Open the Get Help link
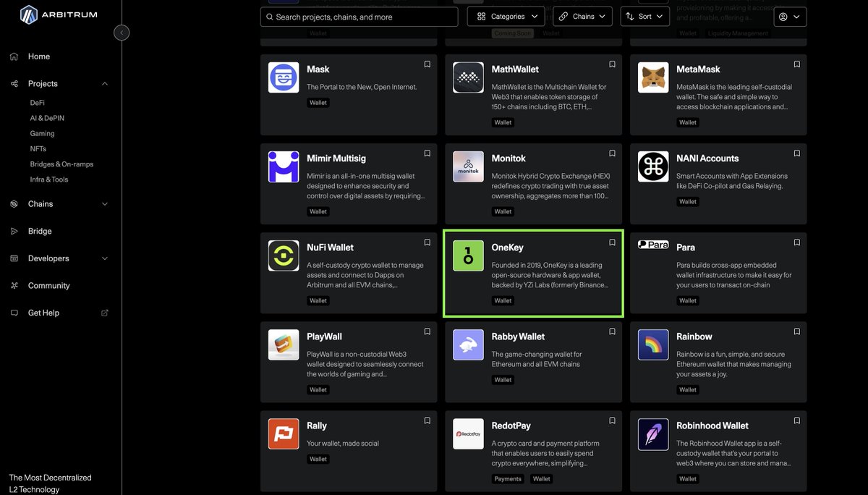Image resolution: width=868 pixels, height=495 pixels. pyautogui.click(x=43, y=313)
